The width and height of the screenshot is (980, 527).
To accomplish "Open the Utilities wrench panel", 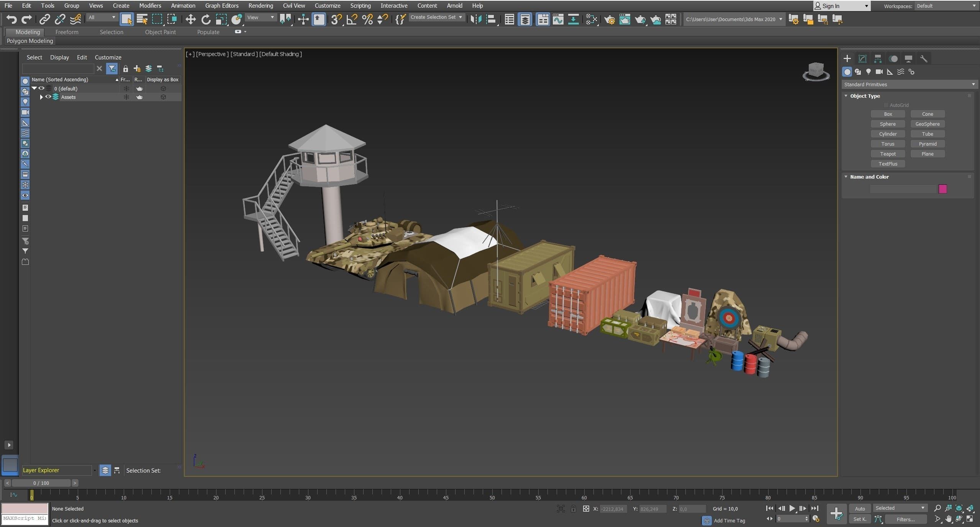I will pos(924,59).
